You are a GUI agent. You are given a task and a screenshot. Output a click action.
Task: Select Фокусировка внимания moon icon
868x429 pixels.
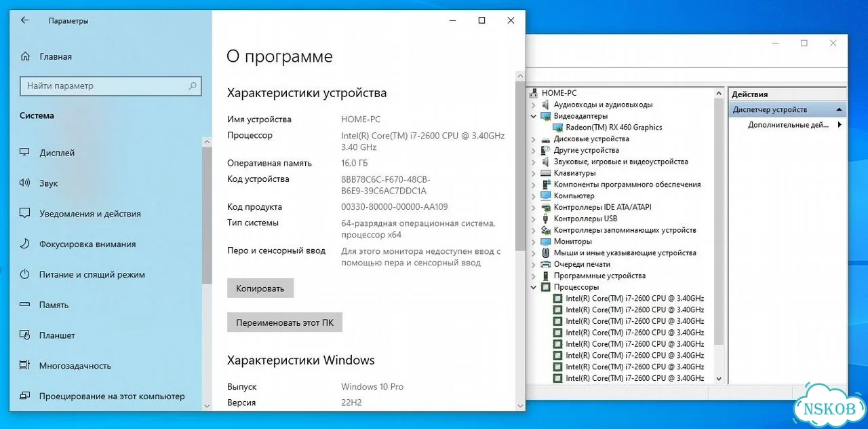point(25,244)
